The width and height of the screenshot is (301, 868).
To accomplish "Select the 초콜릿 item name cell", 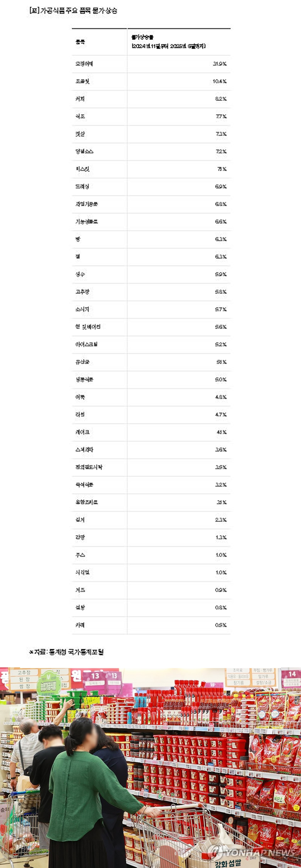I will tap(82, 81).
